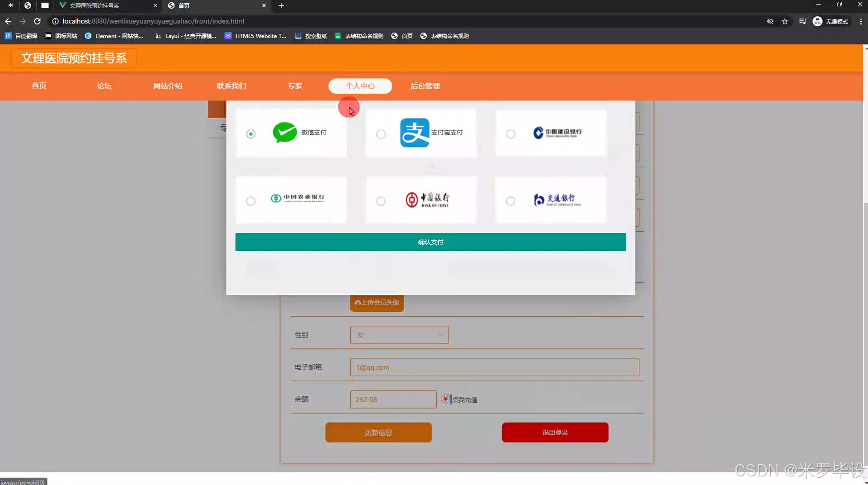The image size is (868, 485).
Task: Open the 专家 navigation item
Action: 295,86
